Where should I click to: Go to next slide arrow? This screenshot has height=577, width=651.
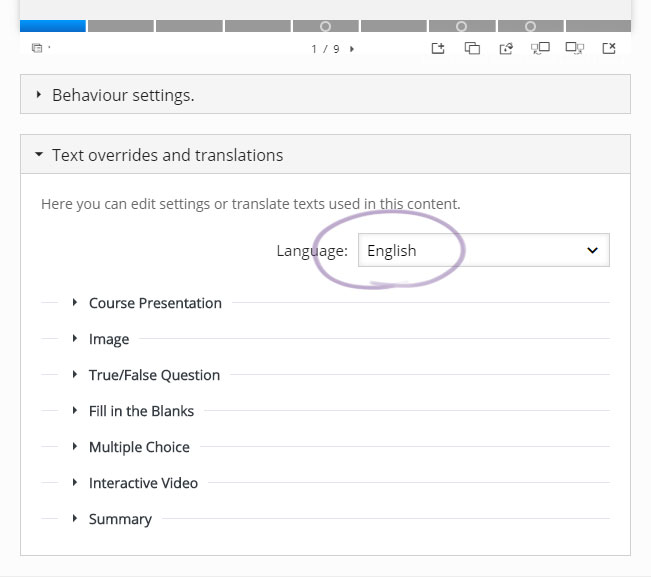click(352, 49)
